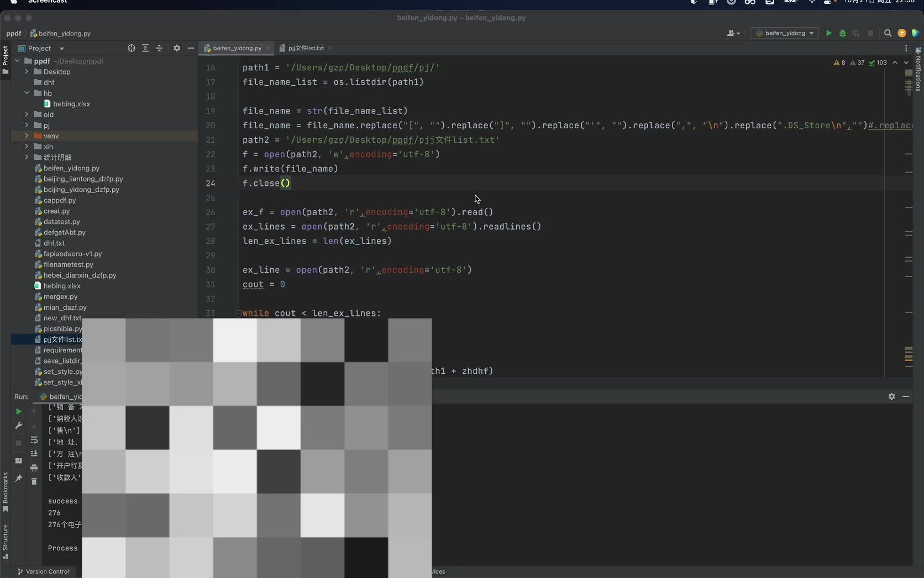Image resolution: width=924 pixels, height=578 pixels.
Task: Open the Bookmarks tool window tab
Action: [6, 492]
